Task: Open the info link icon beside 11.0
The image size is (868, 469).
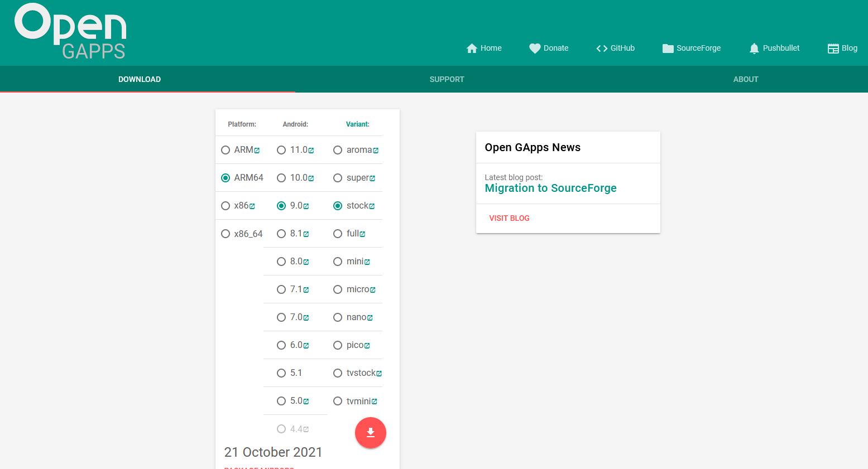Action: pyautogui.click(x=311, y=151)
